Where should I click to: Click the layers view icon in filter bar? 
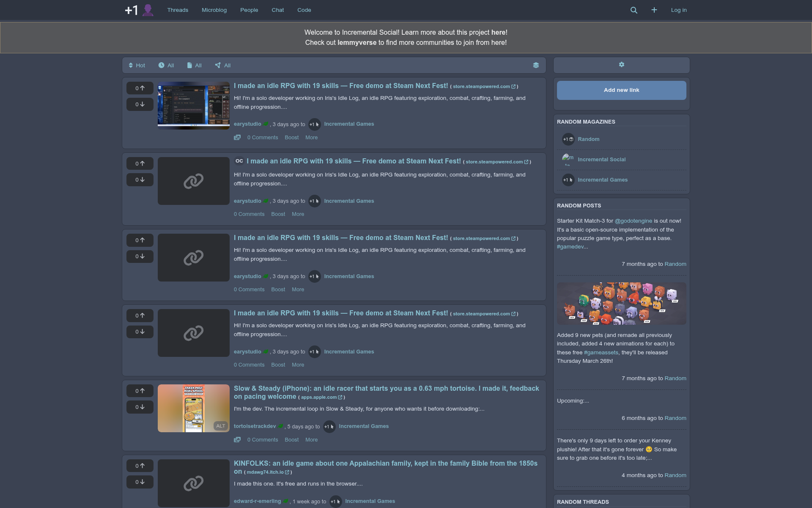[x=536, y=65]
